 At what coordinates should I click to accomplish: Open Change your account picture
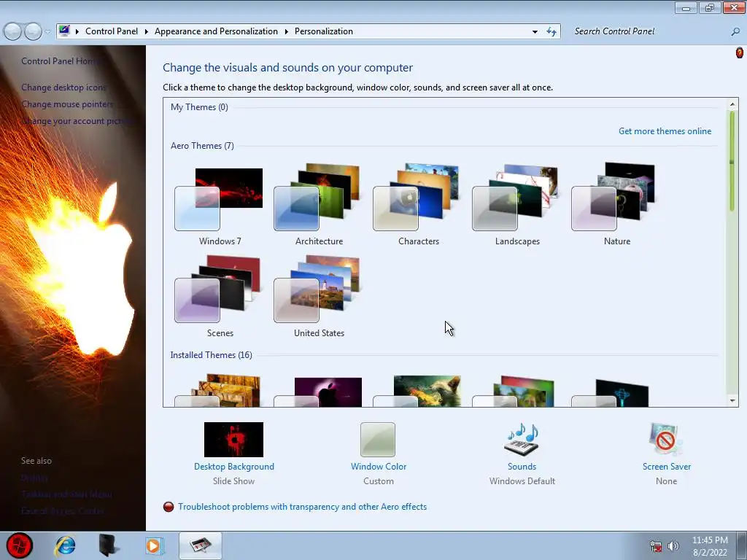pyautogui.click(x=76, y=121)
